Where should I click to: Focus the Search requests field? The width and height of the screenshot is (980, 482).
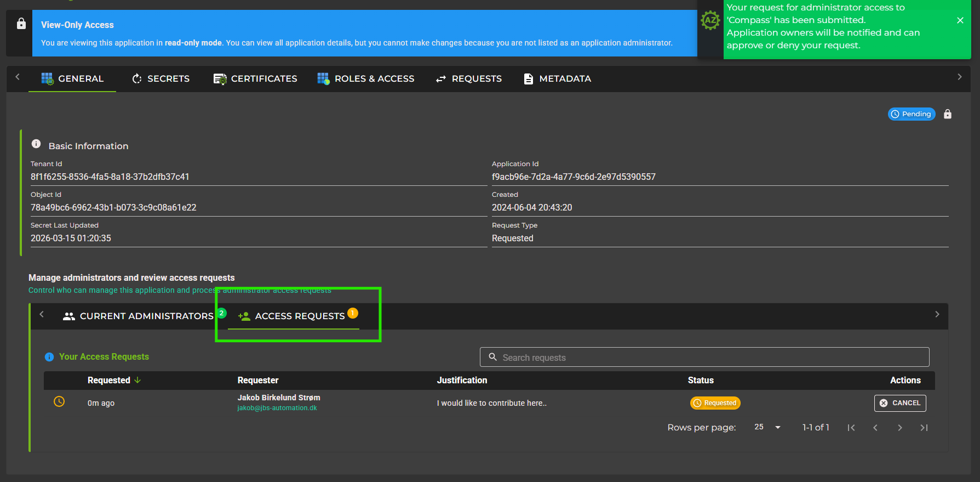(704, 357)
